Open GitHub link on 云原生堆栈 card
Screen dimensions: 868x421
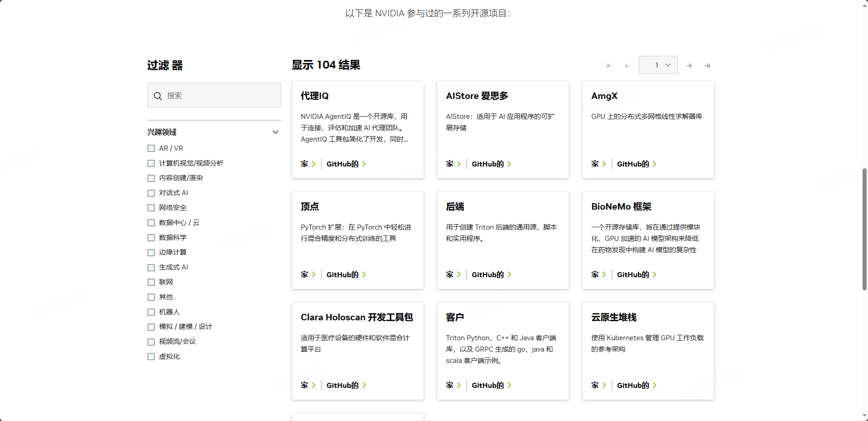tap(637, 385)
